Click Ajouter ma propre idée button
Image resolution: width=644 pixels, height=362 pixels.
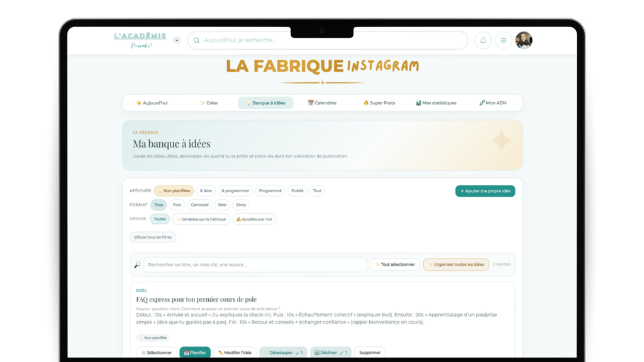485,191
